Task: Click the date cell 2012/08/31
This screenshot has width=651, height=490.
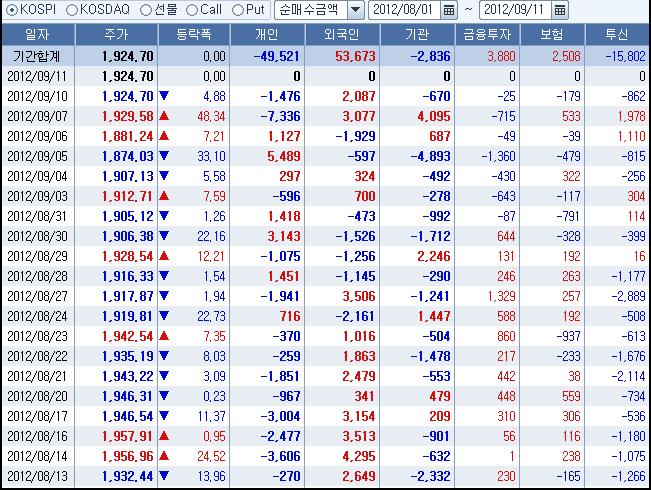Action: [37, 216]
